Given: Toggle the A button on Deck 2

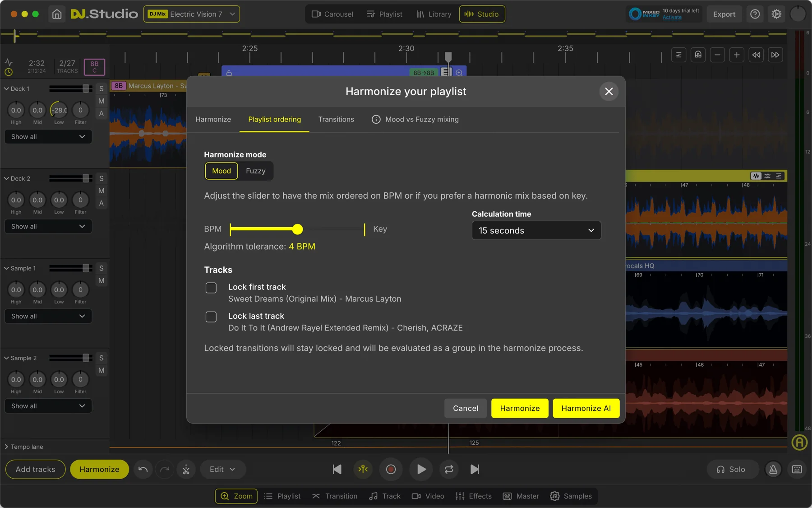Looking at the screenshot, I should pyautogui.click(x=101, y=203).
